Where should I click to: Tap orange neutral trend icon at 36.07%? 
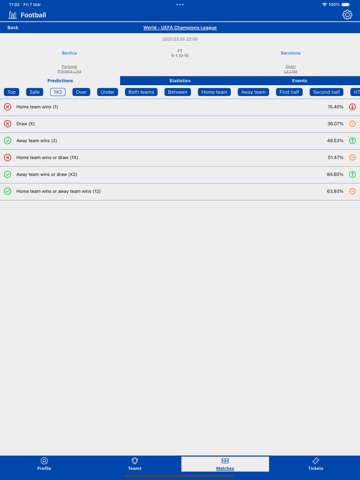(x=352, y=124)
